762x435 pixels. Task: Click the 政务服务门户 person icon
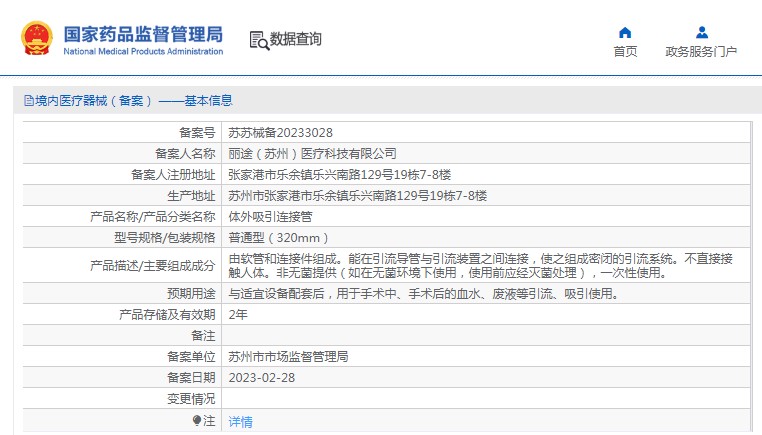pos(701,33)
